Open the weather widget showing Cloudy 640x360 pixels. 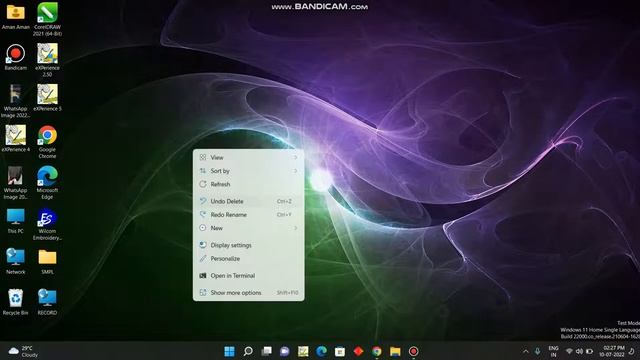click(x=23, y=351)
